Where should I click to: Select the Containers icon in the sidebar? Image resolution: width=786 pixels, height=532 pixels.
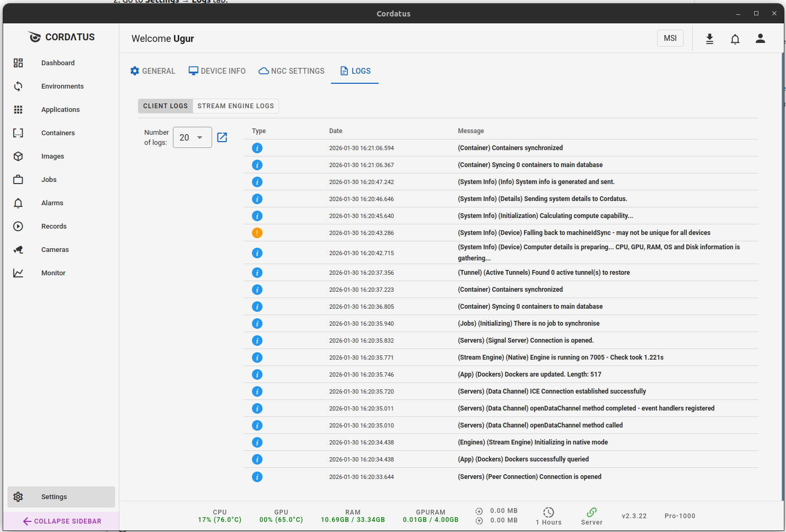point(18,133)
